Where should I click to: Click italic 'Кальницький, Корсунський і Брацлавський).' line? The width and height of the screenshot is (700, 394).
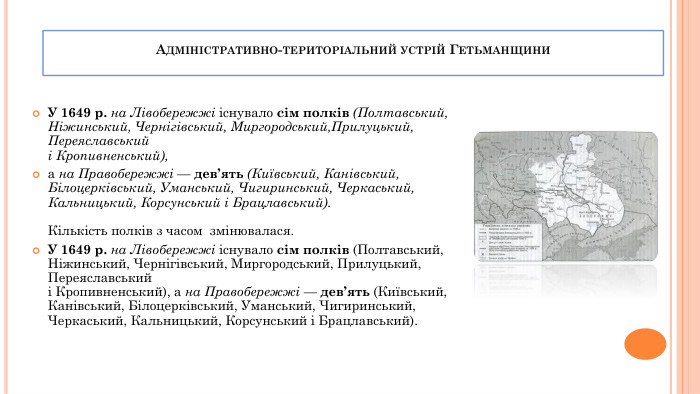point(189,203)
